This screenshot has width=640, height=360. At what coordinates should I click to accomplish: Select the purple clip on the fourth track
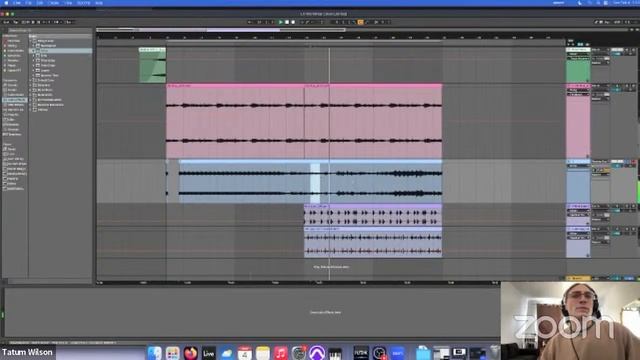[373, 215]
